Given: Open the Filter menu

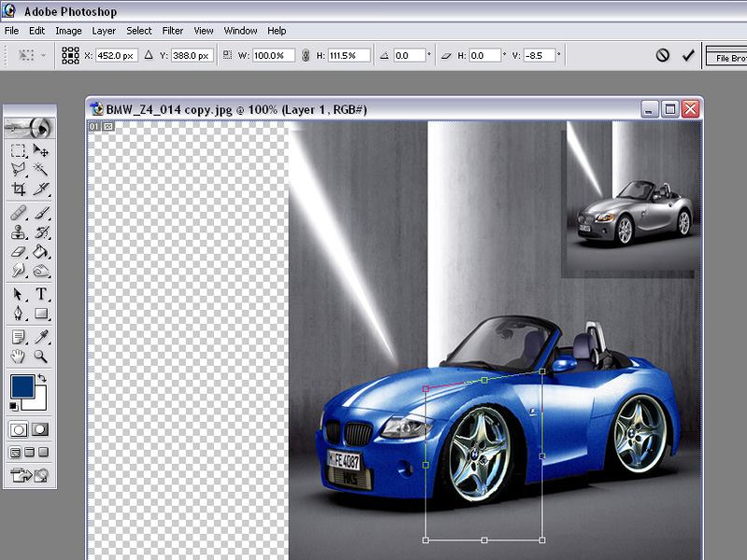Looking at the screenshot, I should tap(173, 31).
